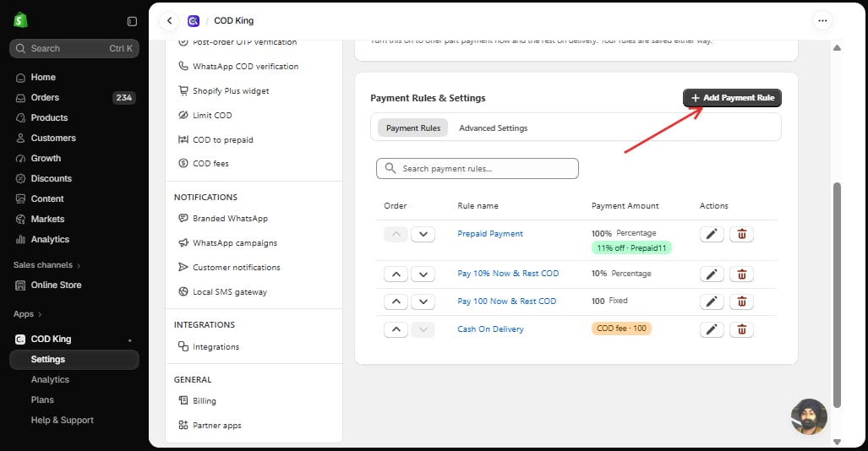Move Pay 100 Now rule up
Viewport: 868px width, 451px height.
click(396, 302)
